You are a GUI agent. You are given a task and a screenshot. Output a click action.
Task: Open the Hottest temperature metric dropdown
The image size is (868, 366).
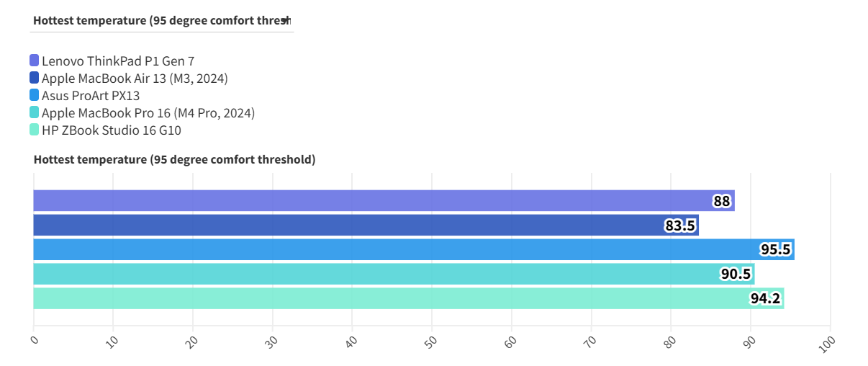coord(161,20)
